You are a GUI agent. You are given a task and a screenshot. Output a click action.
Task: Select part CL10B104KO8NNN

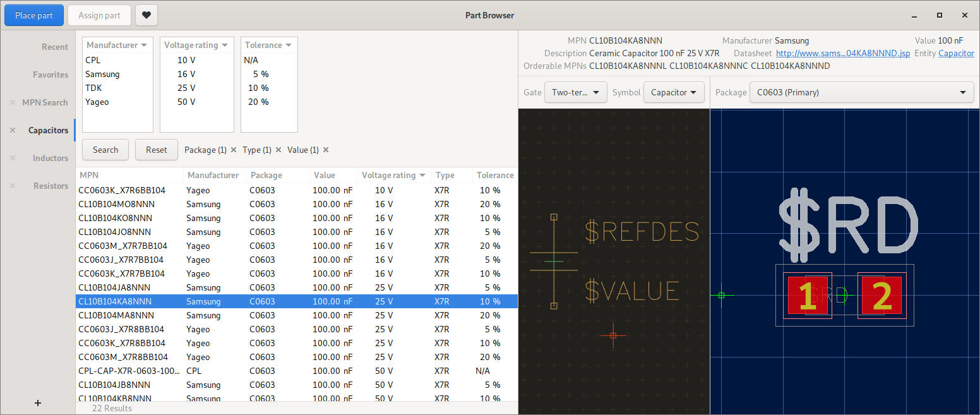297,218
